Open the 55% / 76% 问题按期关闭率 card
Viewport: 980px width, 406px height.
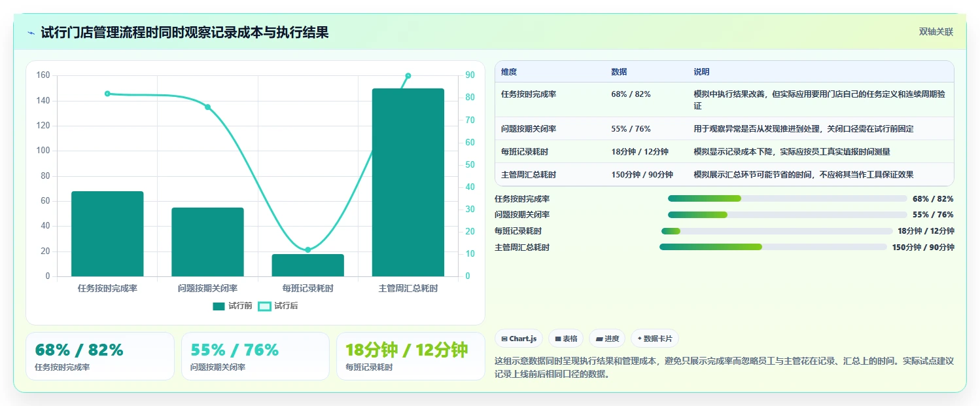(255, 356)
